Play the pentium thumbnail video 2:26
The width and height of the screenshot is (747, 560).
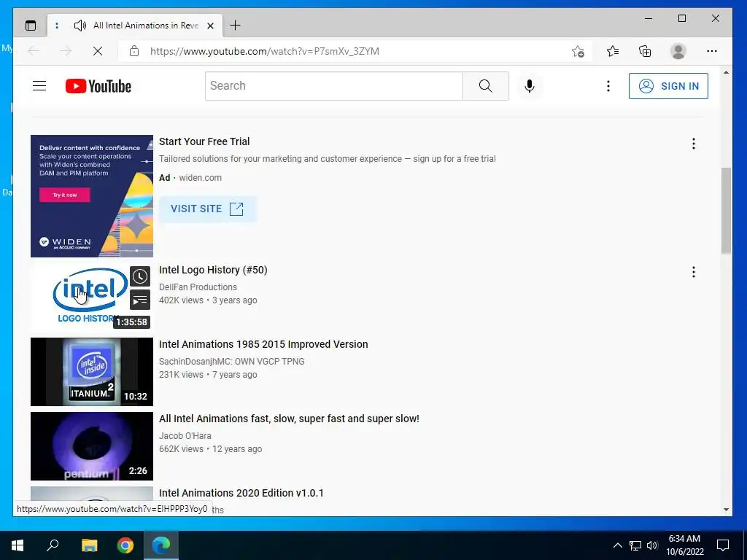pyautogui.click(x=91, y=446)
